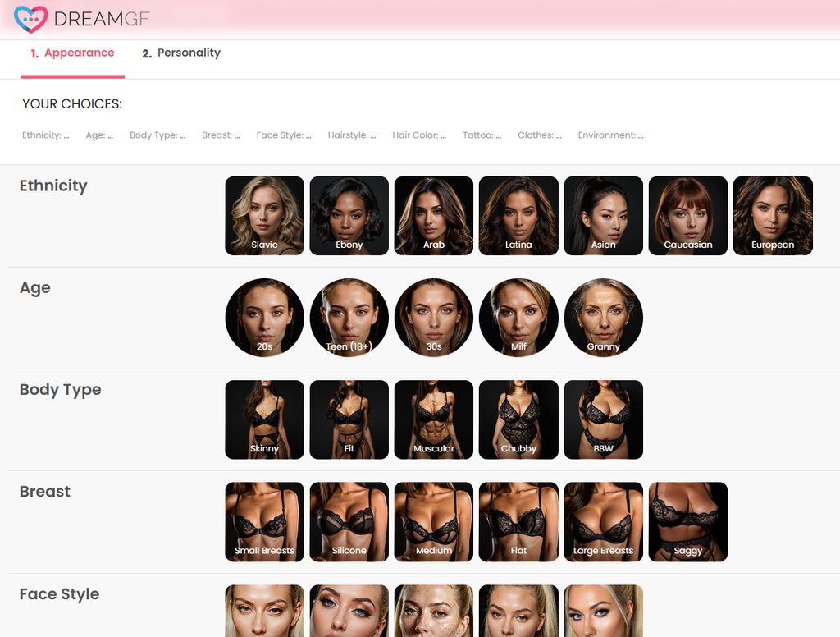This screenshot has width=840, height=637.
Task: Click the Tattoo choice summary label
Action: click(482, 135)
